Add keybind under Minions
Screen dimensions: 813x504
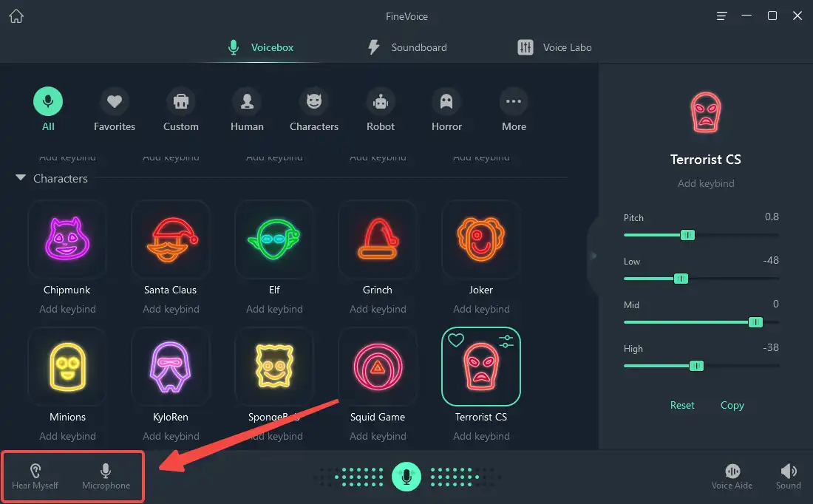coord(67,436)
